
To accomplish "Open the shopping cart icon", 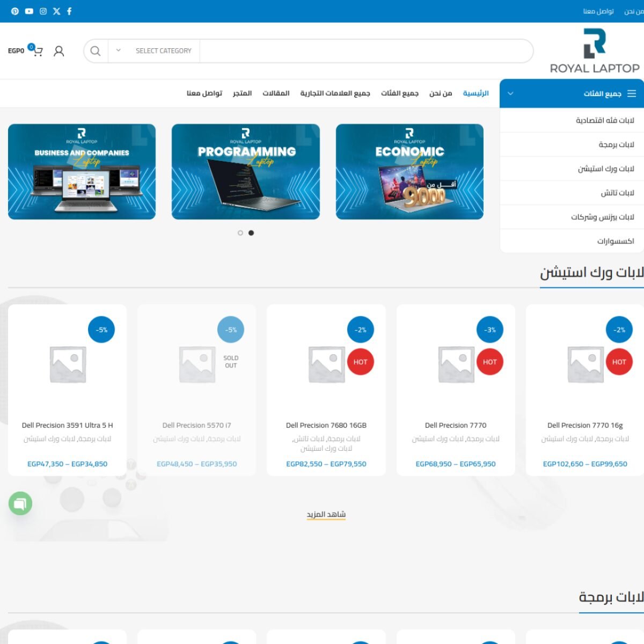I will click(37, 51).
